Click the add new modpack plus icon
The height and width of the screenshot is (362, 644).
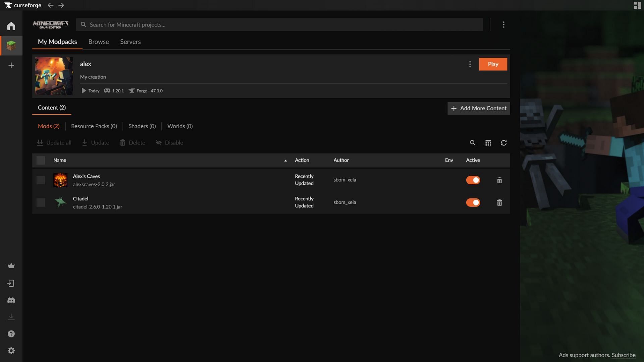coord(11,65)
